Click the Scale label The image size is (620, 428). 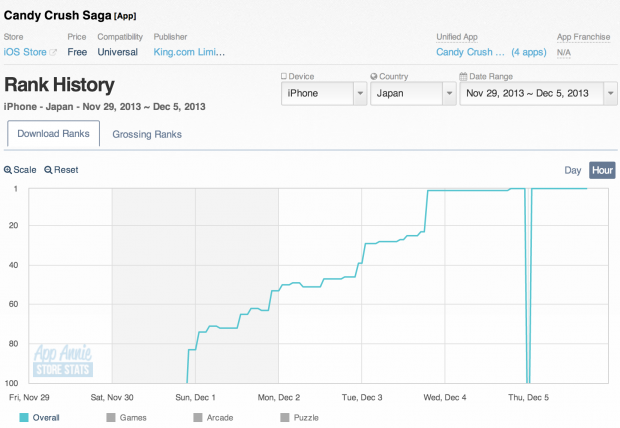pos(25,170)
